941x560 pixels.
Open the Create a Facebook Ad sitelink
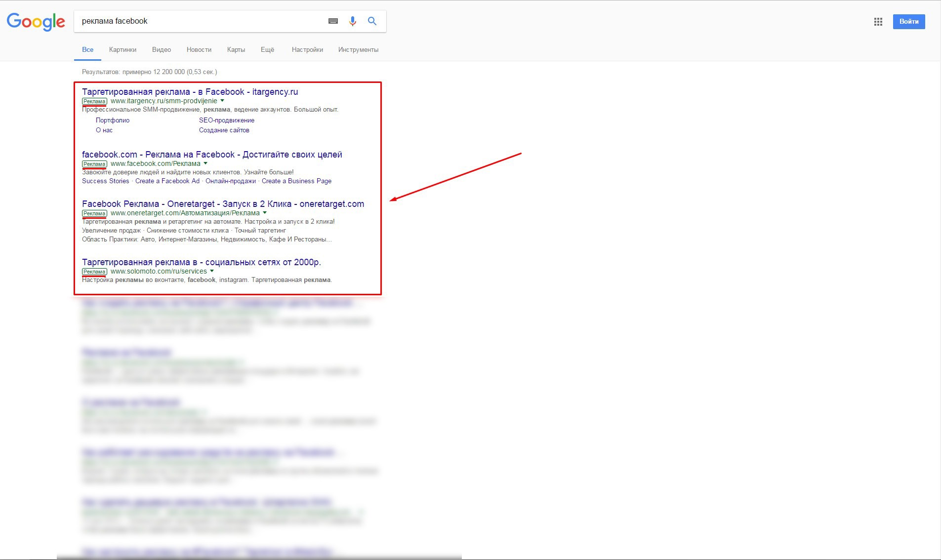click(x=167, y=181)
